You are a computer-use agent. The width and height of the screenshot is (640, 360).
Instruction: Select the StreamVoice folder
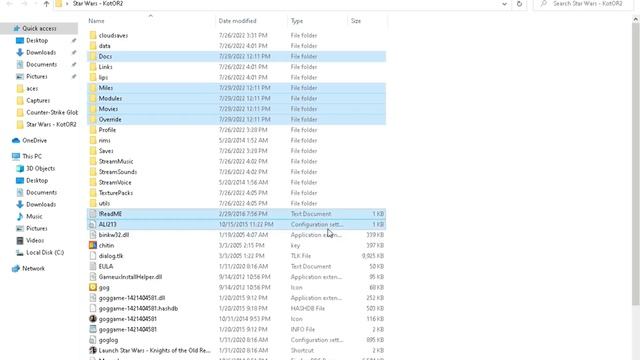pyautogui.click(x=115, y=182)
